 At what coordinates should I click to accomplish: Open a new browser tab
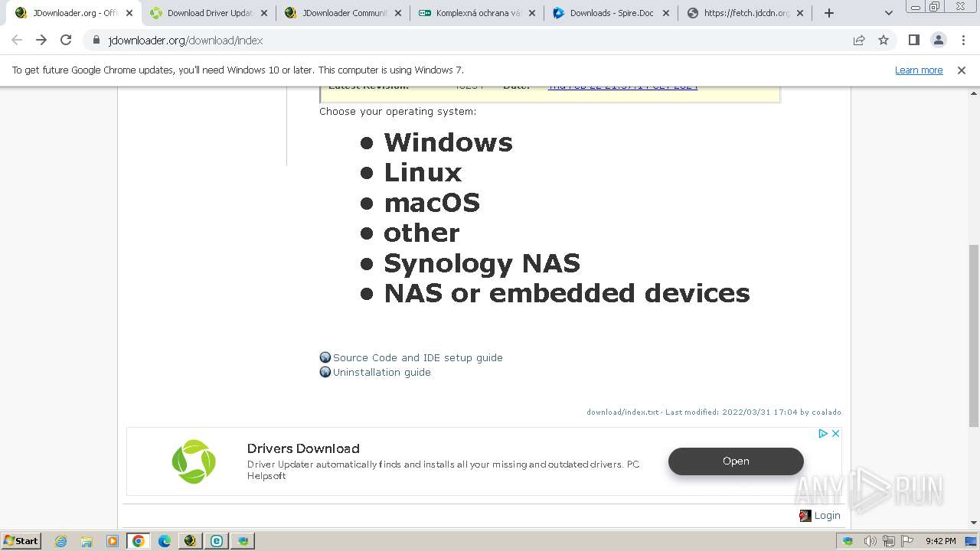829,13
